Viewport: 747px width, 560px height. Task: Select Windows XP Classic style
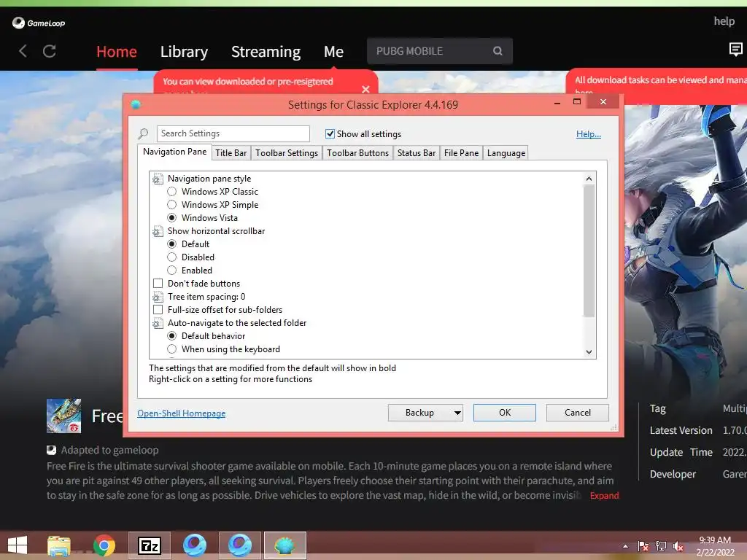tap(172, 192)
